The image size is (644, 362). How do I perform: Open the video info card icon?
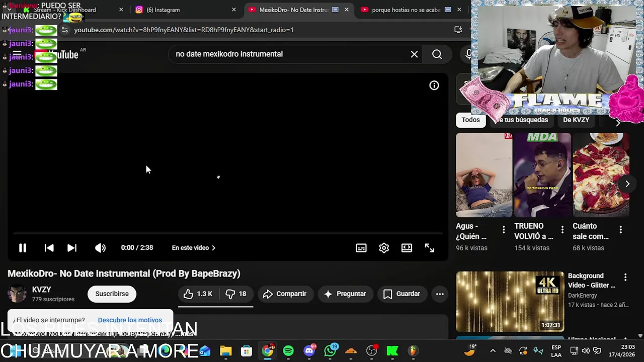click(x=434, y=85)
